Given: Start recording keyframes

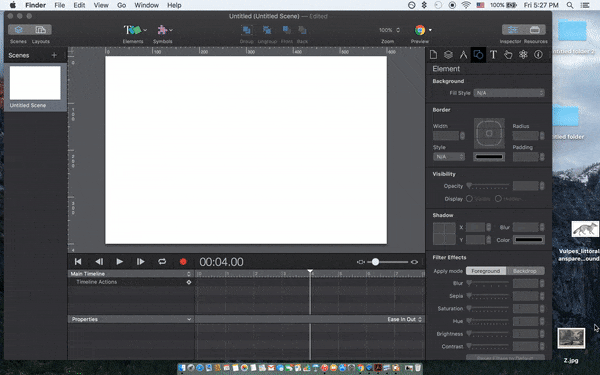Looking at the screenshot, I should click(183, 262).
